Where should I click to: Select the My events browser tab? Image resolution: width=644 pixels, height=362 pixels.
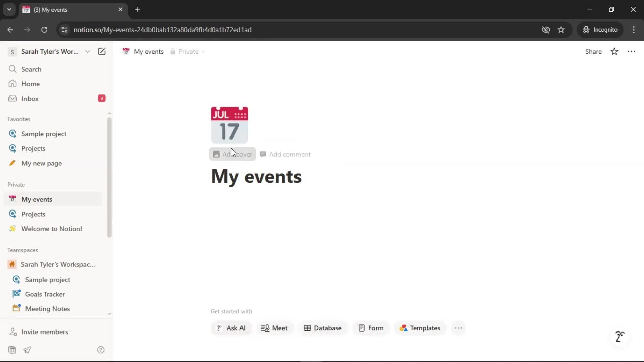[x=73, y=9]
